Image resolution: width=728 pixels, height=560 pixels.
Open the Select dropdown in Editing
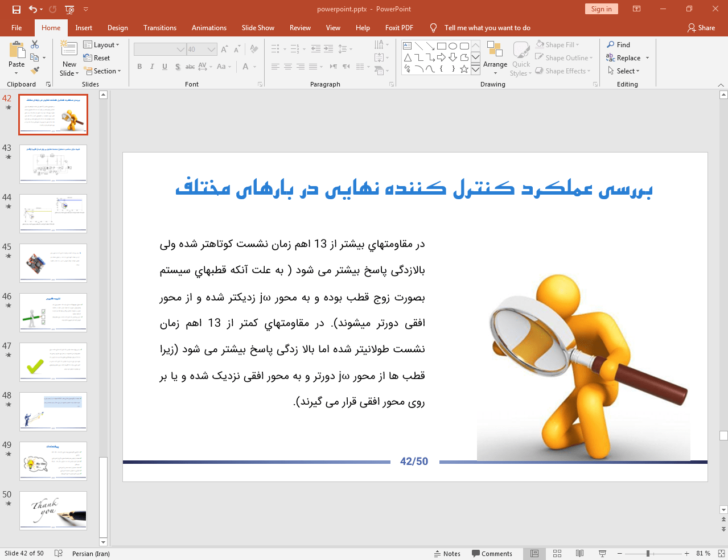[623, 71]
